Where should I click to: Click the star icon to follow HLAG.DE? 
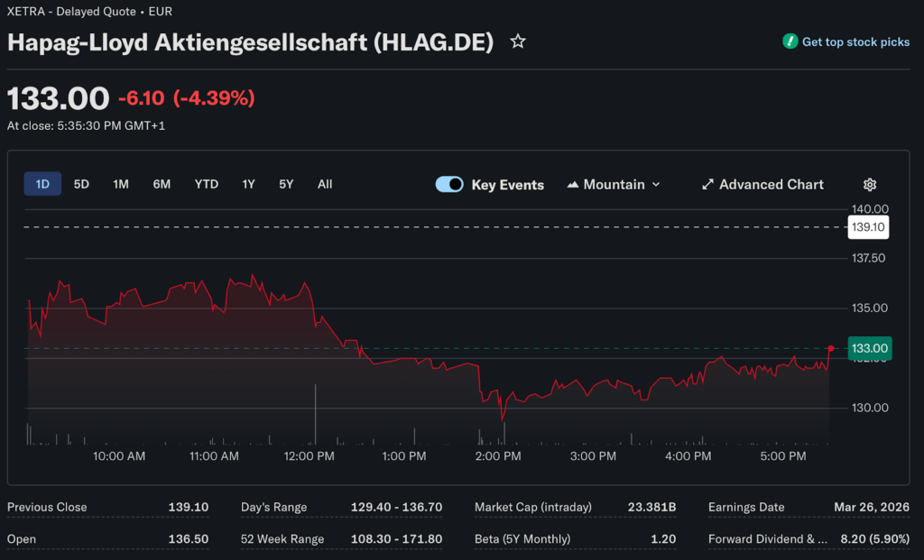[518, 41]
